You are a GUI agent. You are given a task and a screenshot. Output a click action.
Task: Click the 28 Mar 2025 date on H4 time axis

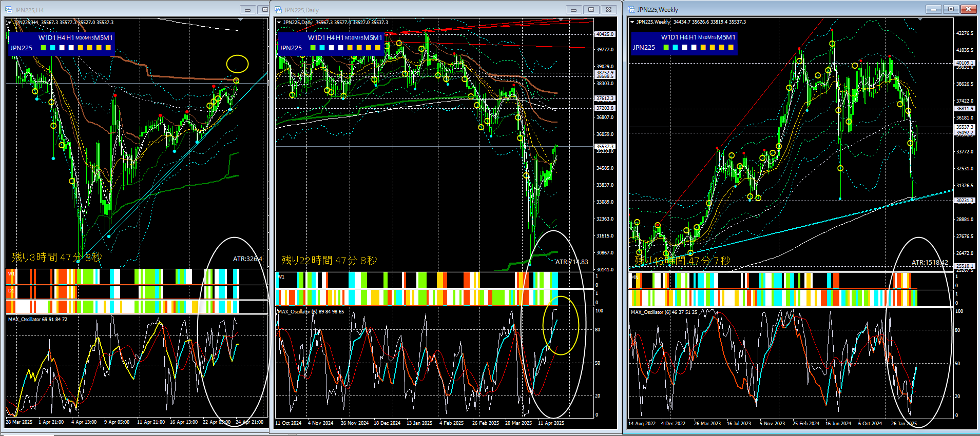tap(19, 422)
